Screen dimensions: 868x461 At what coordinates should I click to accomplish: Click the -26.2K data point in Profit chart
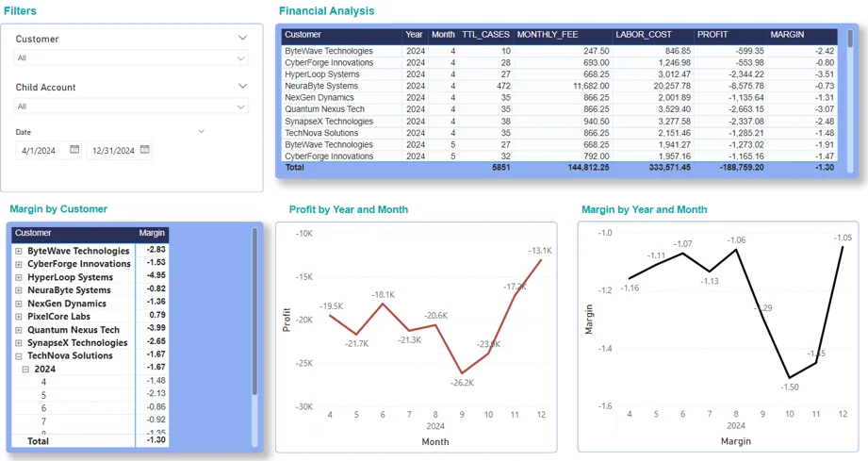point(462,373)
